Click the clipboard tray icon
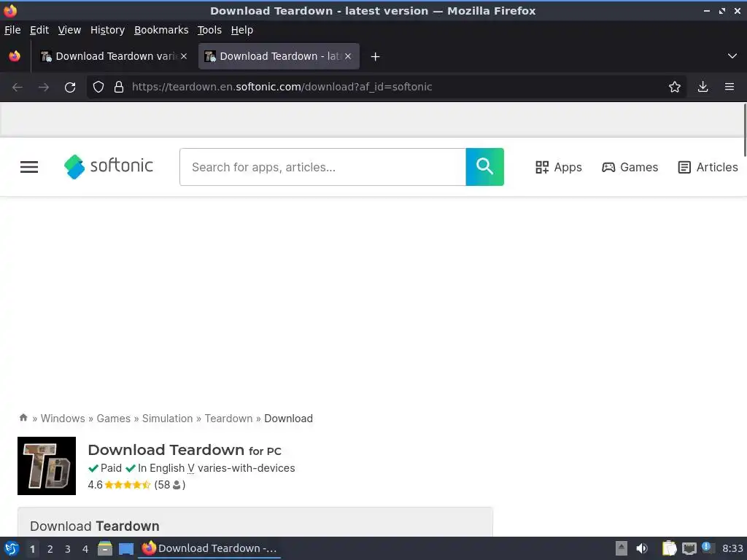The image size is (747, 560). click(x=670, y=548)
